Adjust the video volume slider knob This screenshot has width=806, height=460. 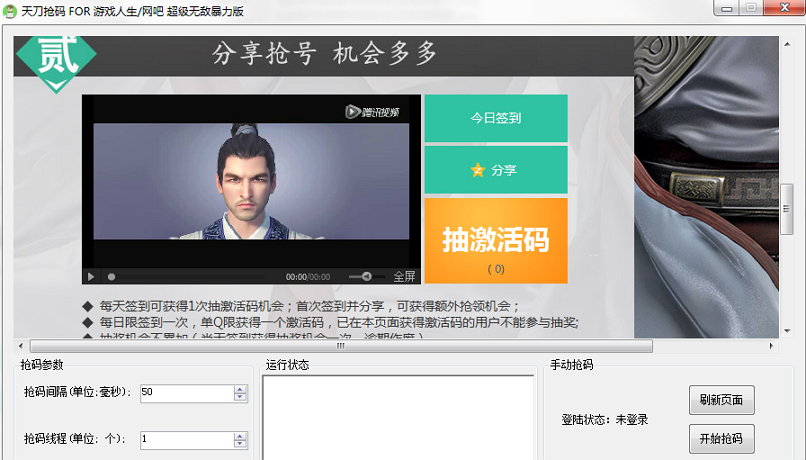click(367, 277)
